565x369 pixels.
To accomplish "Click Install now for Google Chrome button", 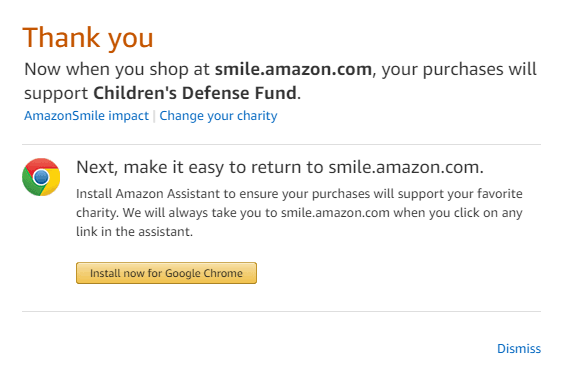I will tap(166, 273).
